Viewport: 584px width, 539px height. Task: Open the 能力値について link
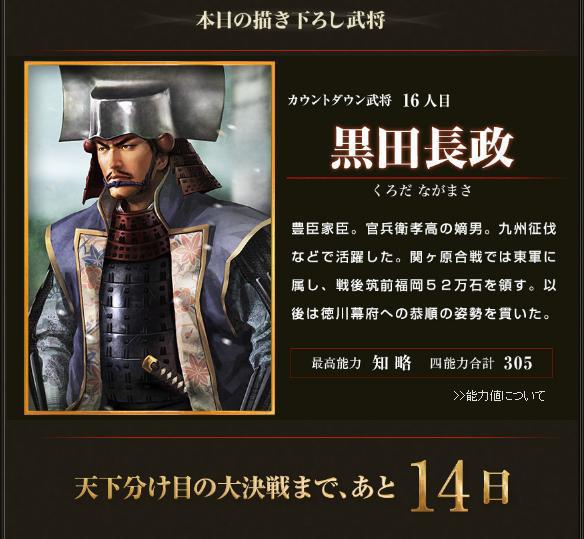click(x=499, y=396)
